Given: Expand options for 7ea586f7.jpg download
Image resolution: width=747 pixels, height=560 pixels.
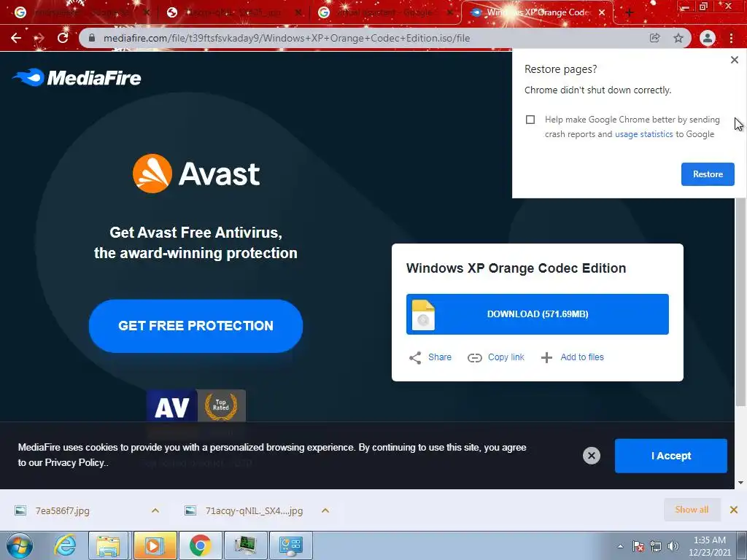Looking at the screenshot, I should (x=155, y=510).
